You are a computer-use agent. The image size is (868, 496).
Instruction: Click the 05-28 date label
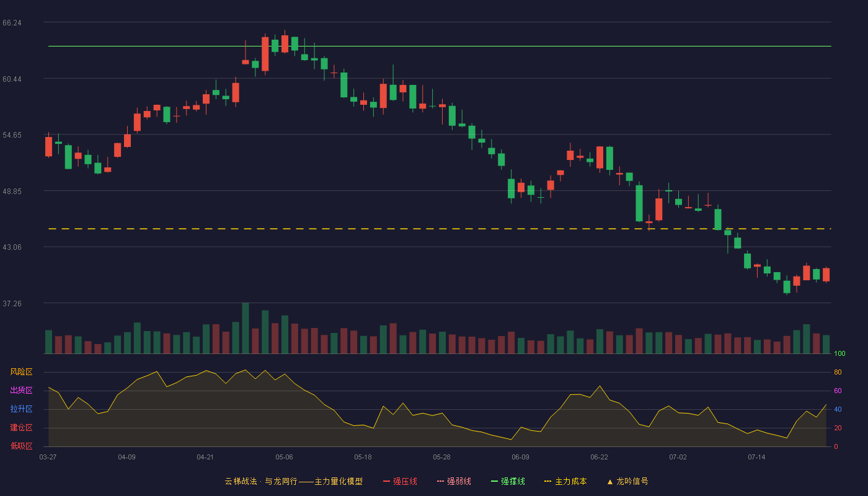coord(441,457)
